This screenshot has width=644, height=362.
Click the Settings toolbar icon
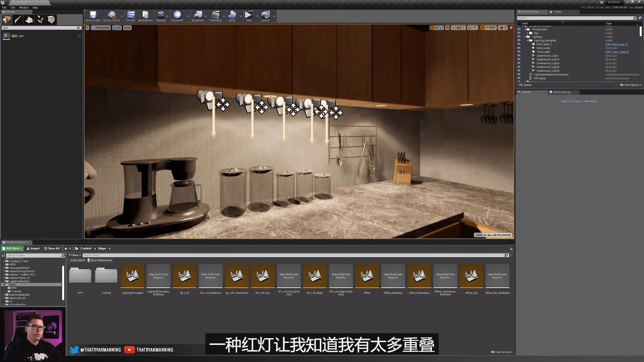pos(161,16)
